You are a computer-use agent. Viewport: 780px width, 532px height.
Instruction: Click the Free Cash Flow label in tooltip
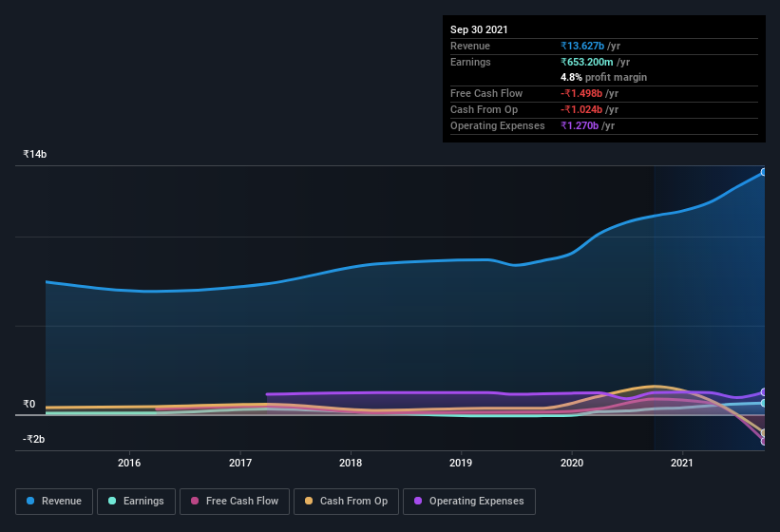click(486, 93)
